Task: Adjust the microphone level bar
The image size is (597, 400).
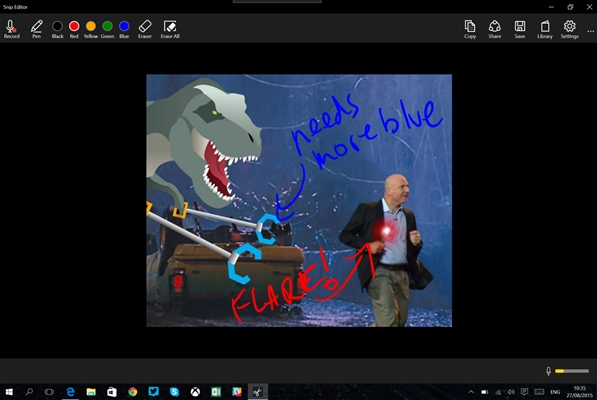Action: (572, 371)
